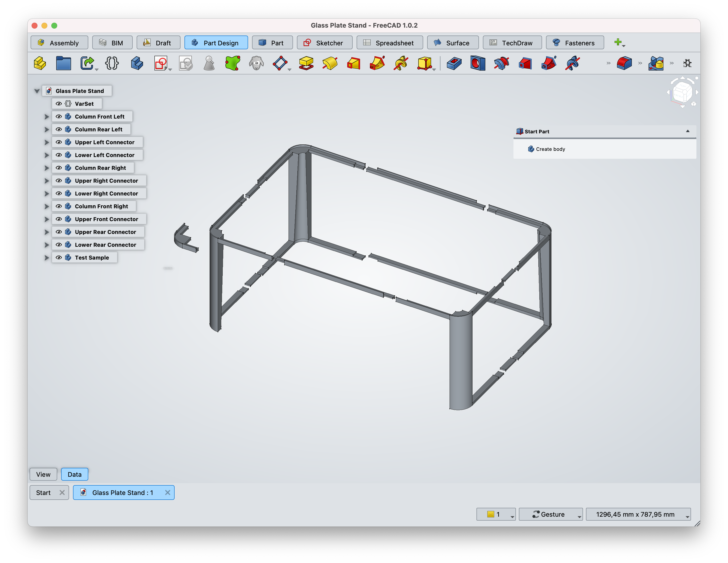Viewport: 728px width, 563px height.
Task: Click the Create part toolbar icon
Action: (40, 63)
